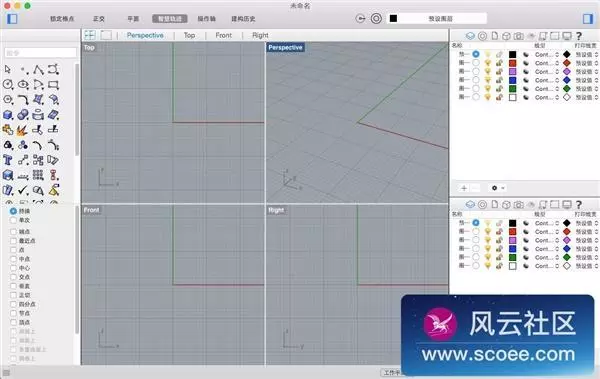Click the four-viewport layout icon
This screenshot has width=600, height=379.
point(90,35)
